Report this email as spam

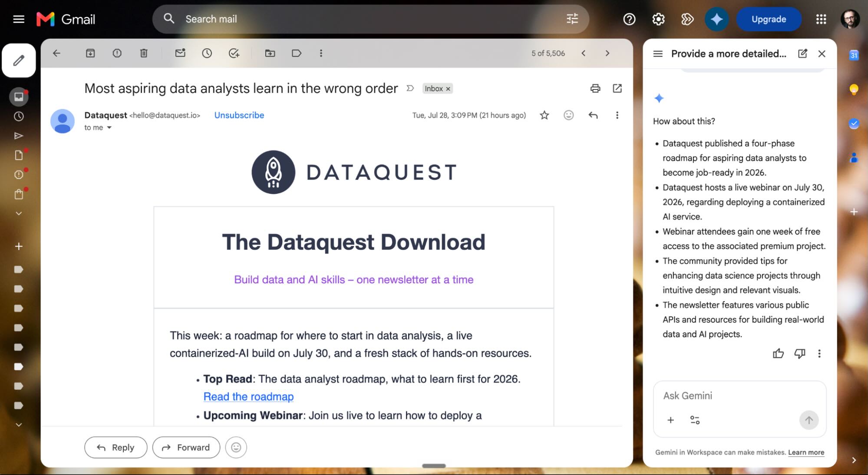click(117, 53)
